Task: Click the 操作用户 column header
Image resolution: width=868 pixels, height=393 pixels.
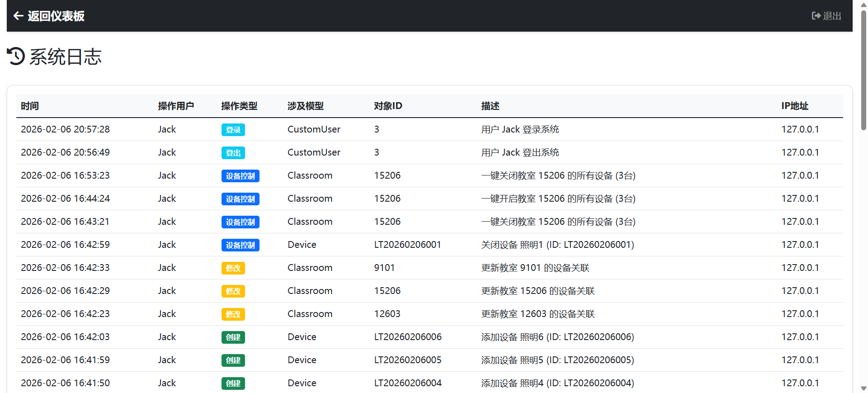Action: pos(176,106)
